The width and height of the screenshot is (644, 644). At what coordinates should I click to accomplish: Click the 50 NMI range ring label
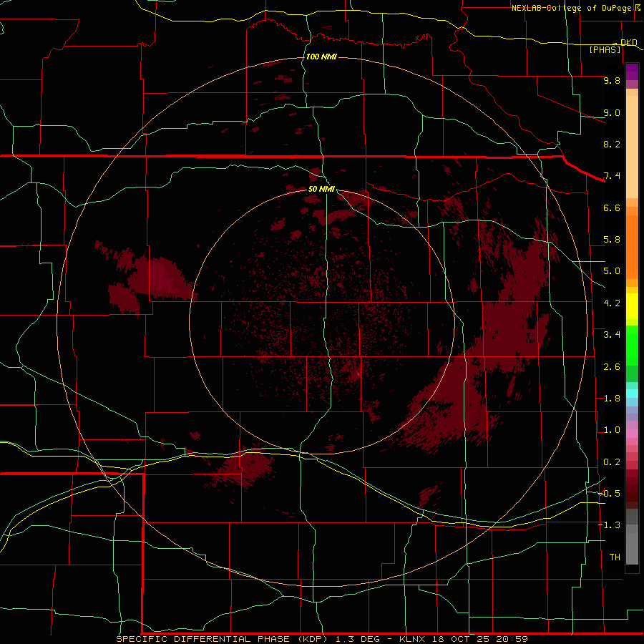[321, 189]
